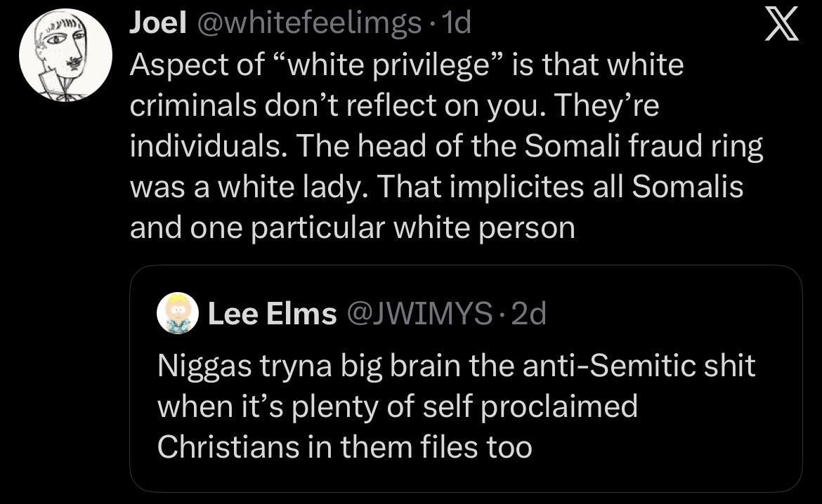Click the line "and one particular white person"

point(352,229)
